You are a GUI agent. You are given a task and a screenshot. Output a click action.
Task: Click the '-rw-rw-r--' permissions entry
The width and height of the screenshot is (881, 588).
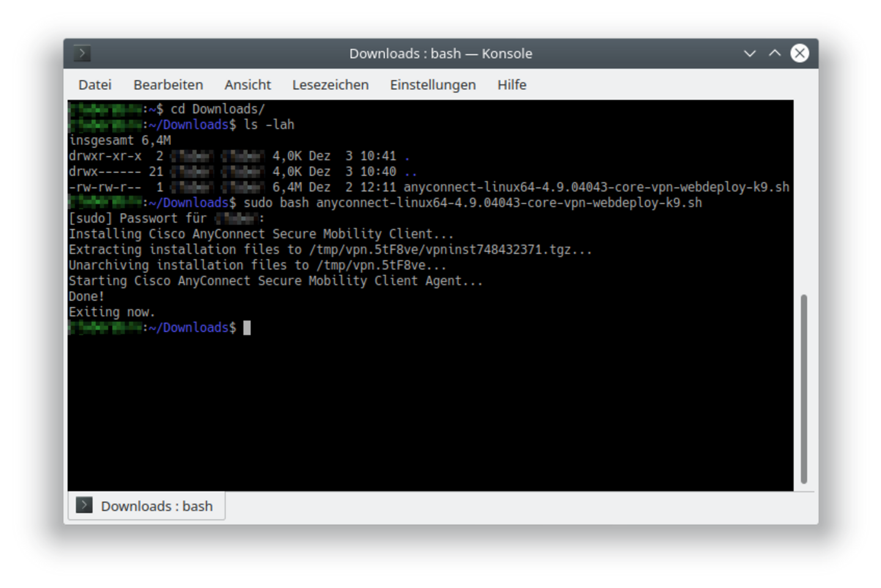coord(105,187)
